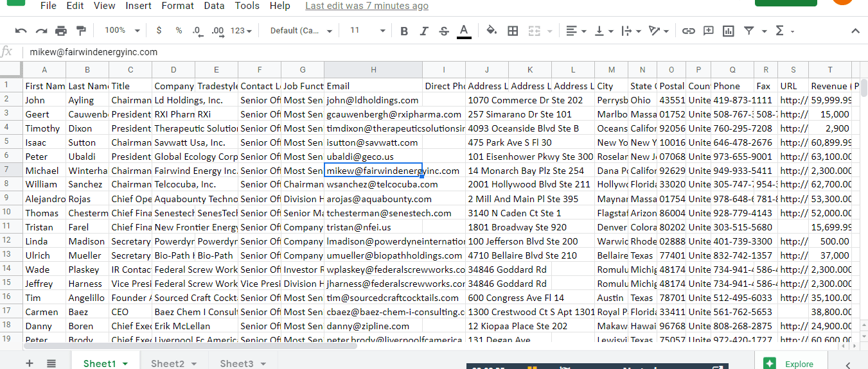
Task: Open the Data menu
Action: (214, 6)
